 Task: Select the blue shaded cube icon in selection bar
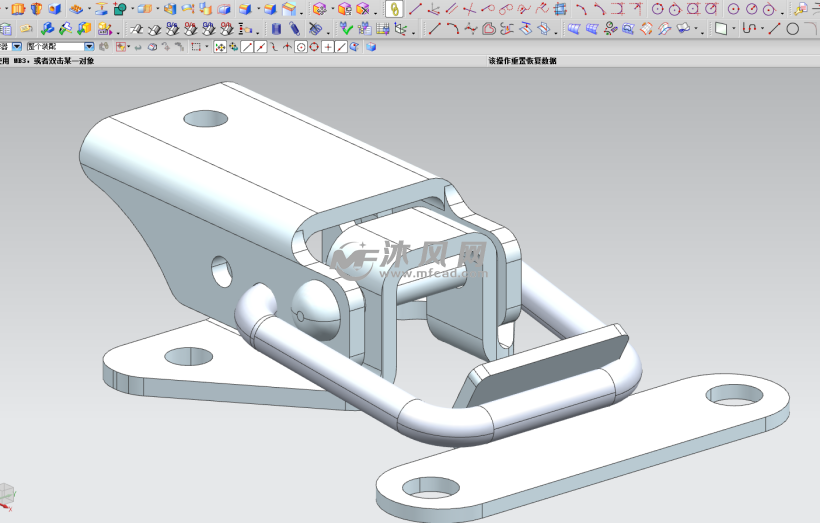[371, 47]
